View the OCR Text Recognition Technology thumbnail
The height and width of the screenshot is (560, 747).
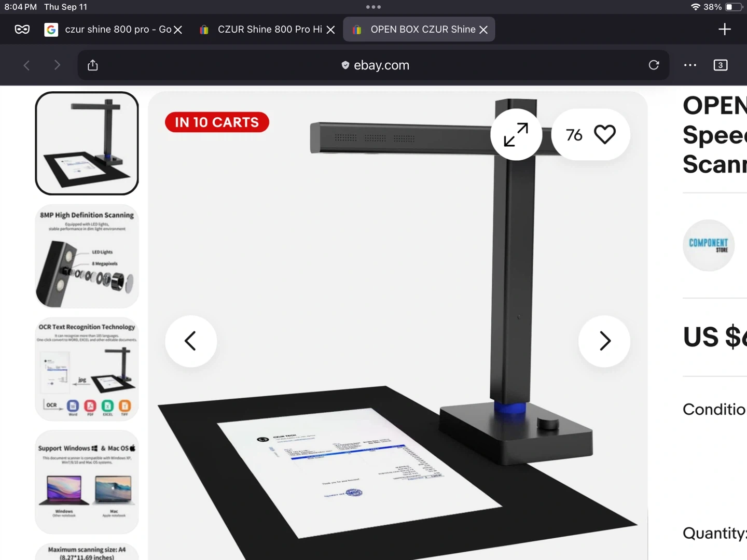click(x=87, y=369)
